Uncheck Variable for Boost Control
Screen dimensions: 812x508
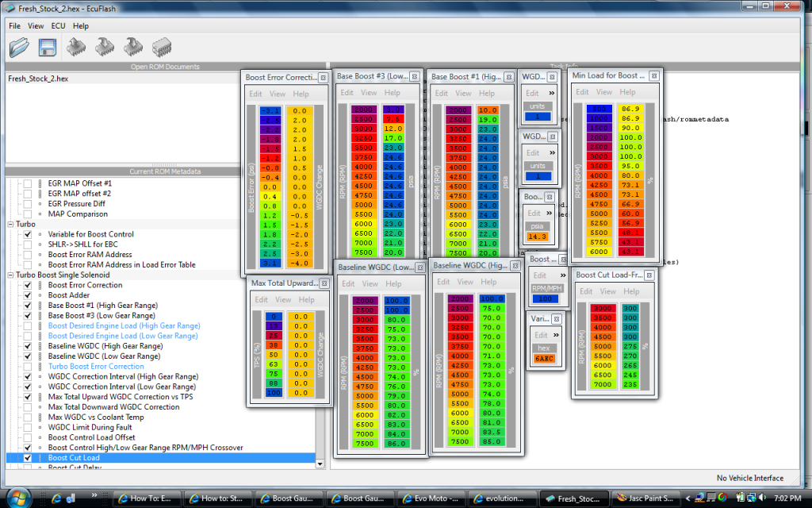click(x=28, y=234)
